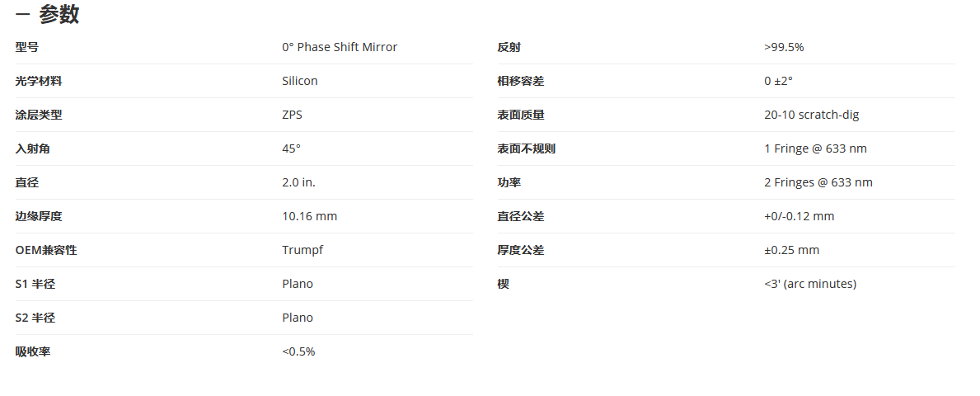
Task: Click the 2 Fringes @ 633 nm value
Action: 818,182
